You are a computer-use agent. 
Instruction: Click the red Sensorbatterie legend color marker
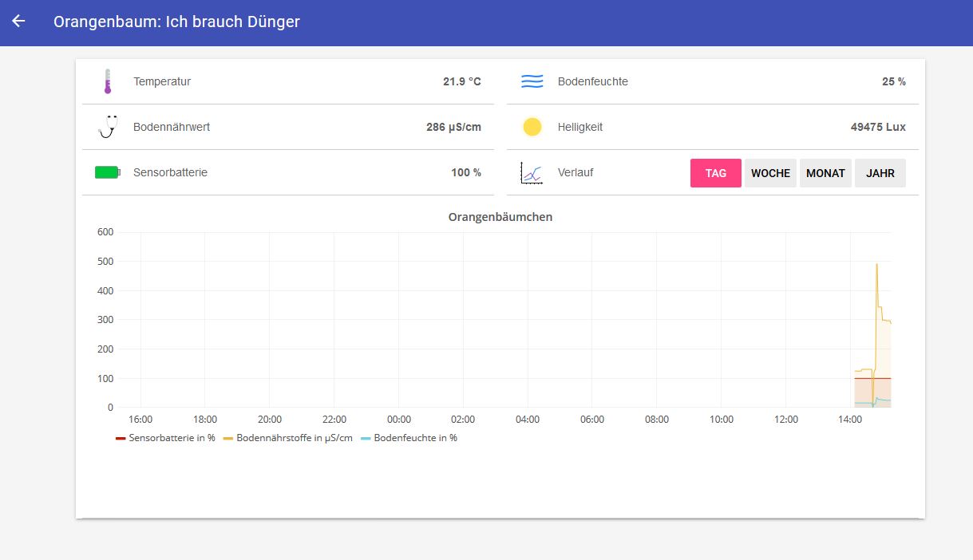pos(121,438)
